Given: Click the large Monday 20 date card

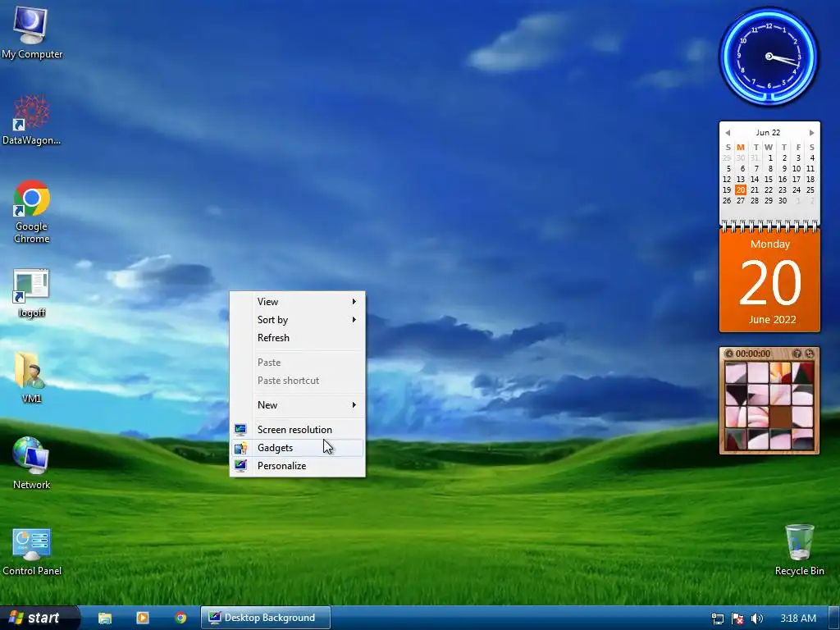Looking at the screenshot, I should point(769,281).
